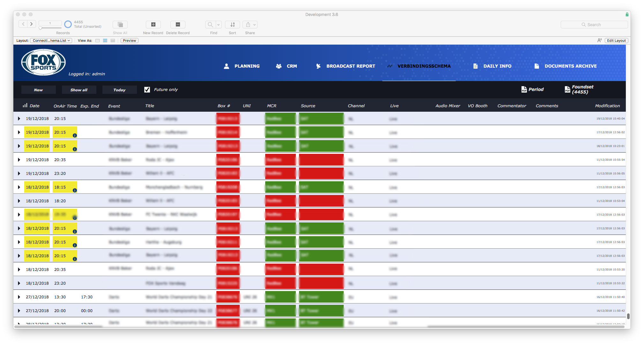
Task: Select the VERBINDINGSSCHEMA tab
Action: pyautogui.click(x=419, y=66)
